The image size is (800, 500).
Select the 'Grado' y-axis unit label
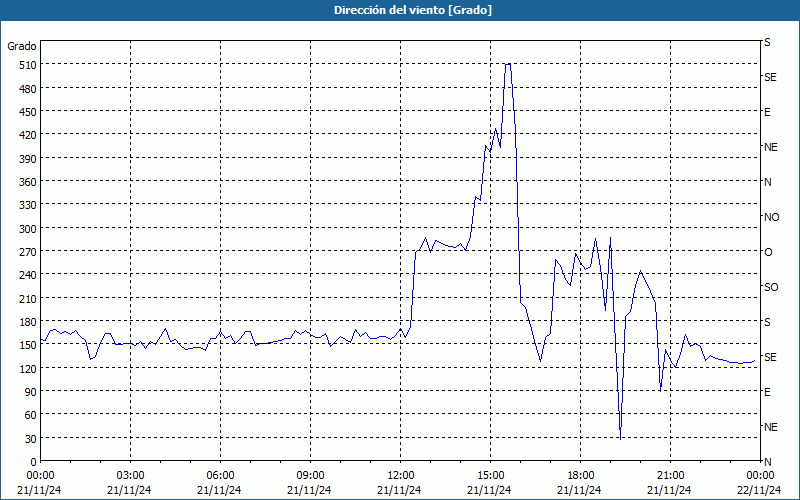click(22, 46)
